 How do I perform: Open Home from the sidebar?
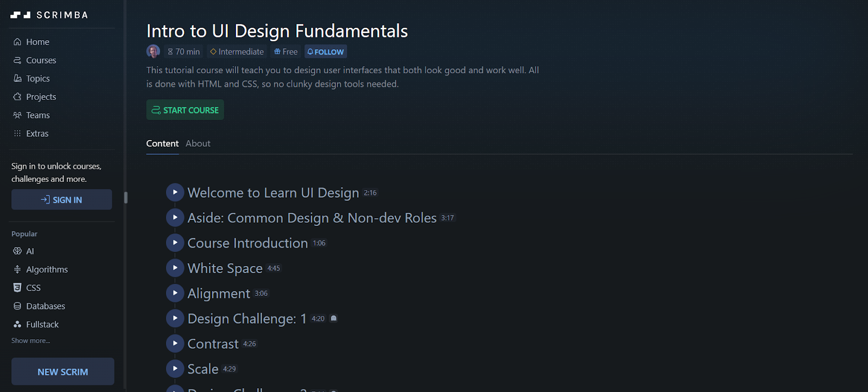pyautogui.click(x=37, y=42)
